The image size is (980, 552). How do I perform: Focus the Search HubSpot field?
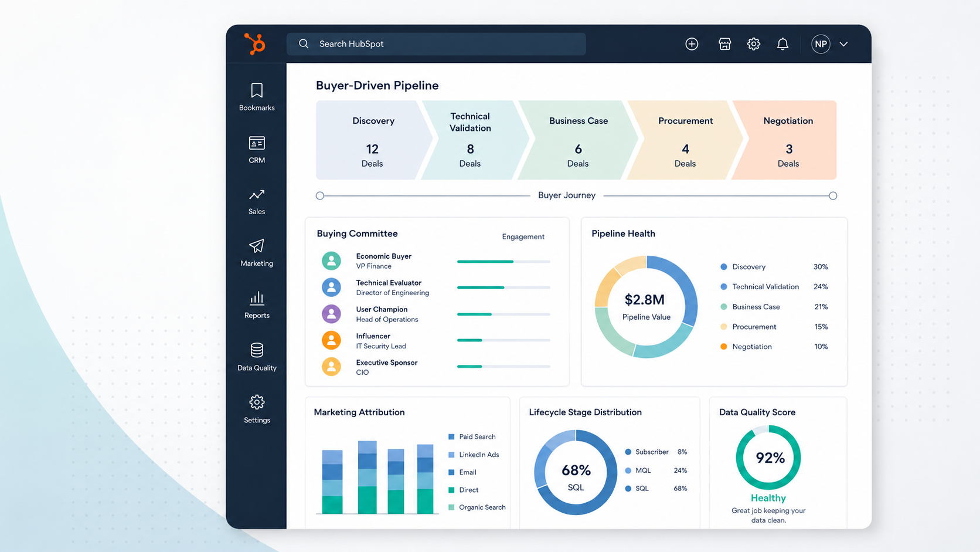pyautogui.click(x=436, y=44)
